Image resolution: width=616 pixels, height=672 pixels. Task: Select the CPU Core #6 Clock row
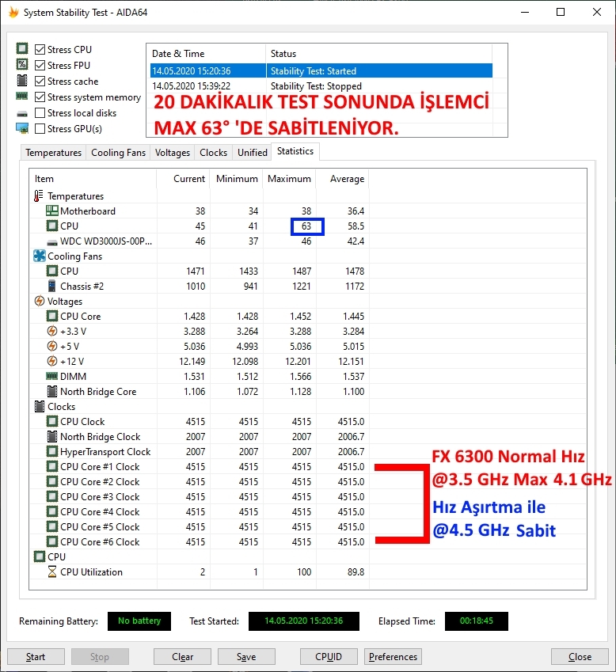click(199, 541)
